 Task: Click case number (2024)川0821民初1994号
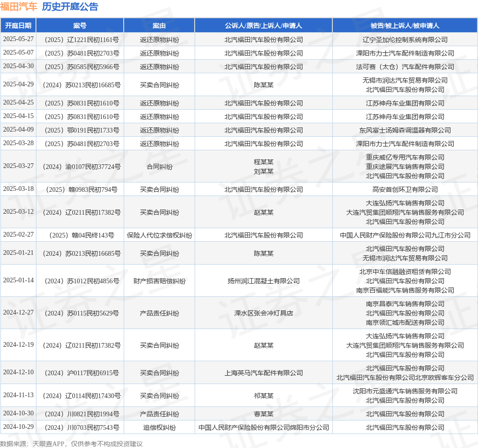tap(80, 414)
